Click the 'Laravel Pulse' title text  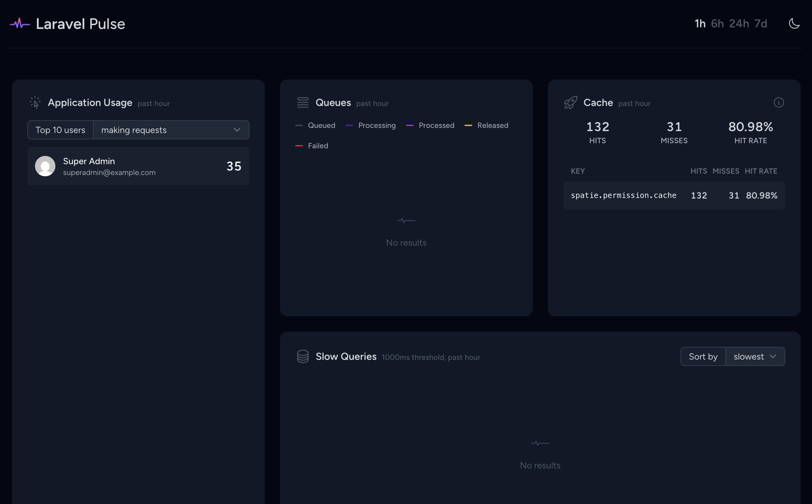(x=80, y=24)
